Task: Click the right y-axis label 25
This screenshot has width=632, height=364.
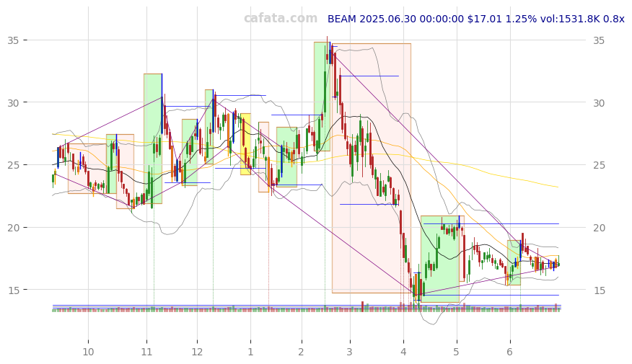Action: pos(599,165)
